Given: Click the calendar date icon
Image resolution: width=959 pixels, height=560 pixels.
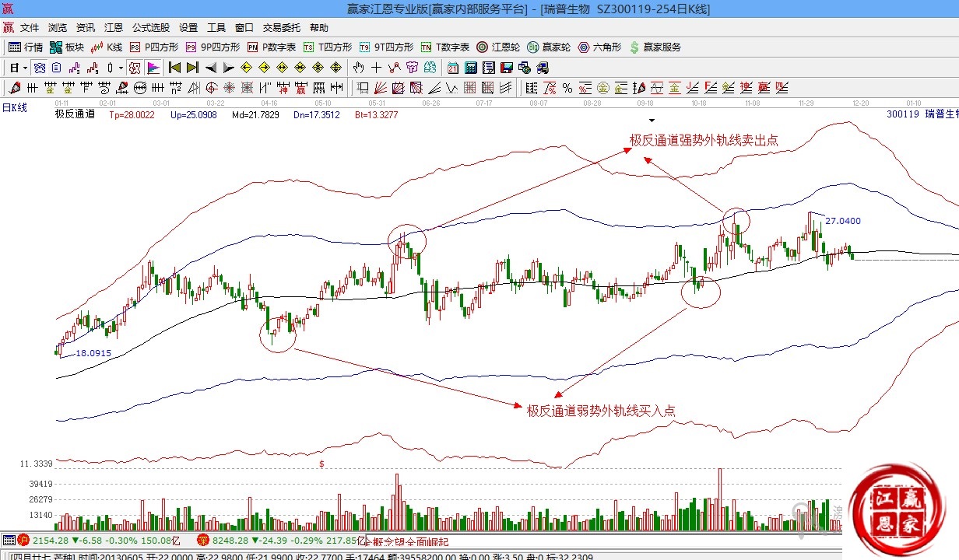Looking at the screenshot, I should pyautogui.click(x=453, y=68).
